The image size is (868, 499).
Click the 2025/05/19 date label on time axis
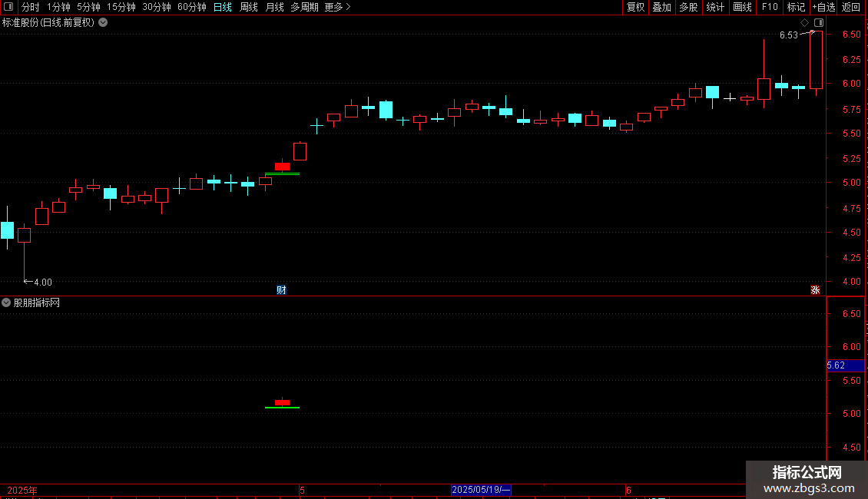[x=481, y=490]
